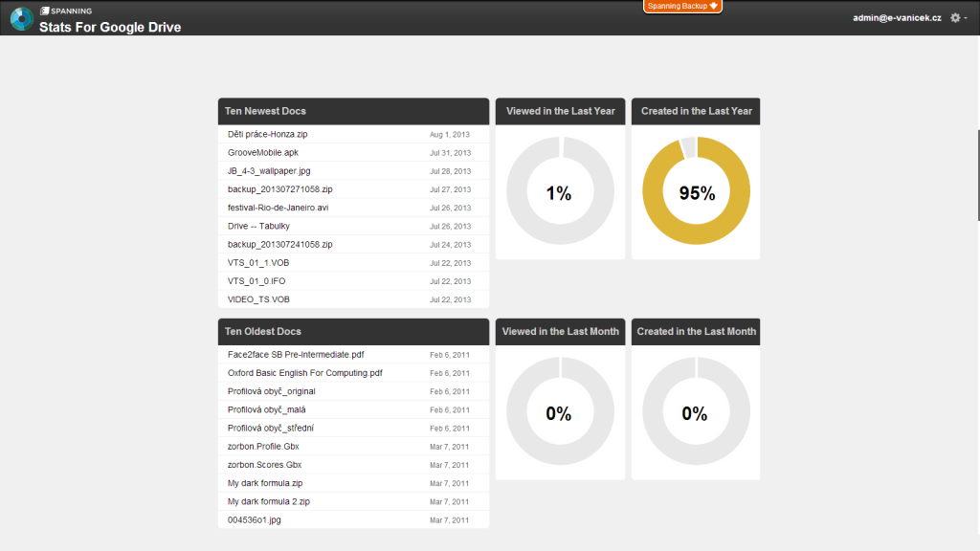Select backup_201307271058.zip file

pos(280,189)
